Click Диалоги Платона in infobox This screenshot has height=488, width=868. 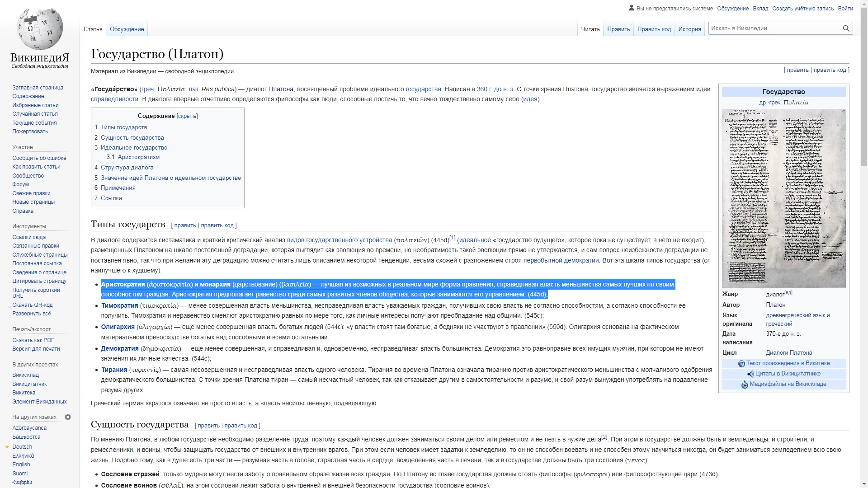(789, 353)
